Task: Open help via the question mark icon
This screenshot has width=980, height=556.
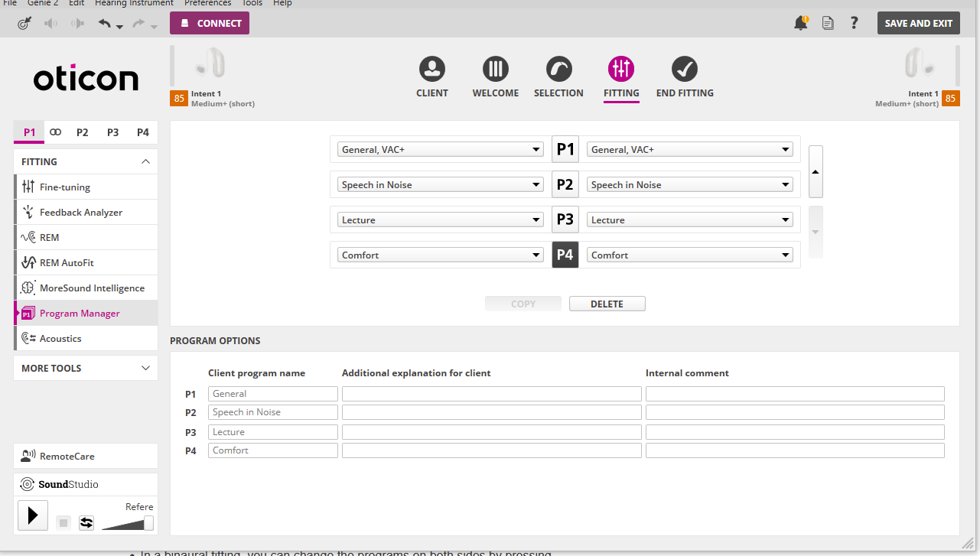Action: coord(855,23)
